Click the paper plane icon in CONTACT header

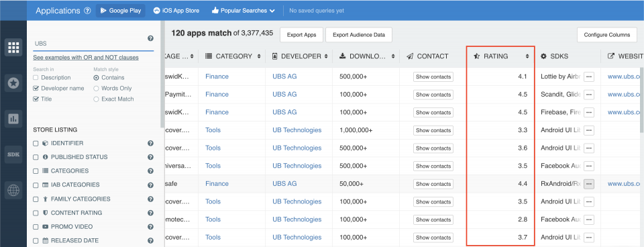pyautogui.click(x=409, y=56)
